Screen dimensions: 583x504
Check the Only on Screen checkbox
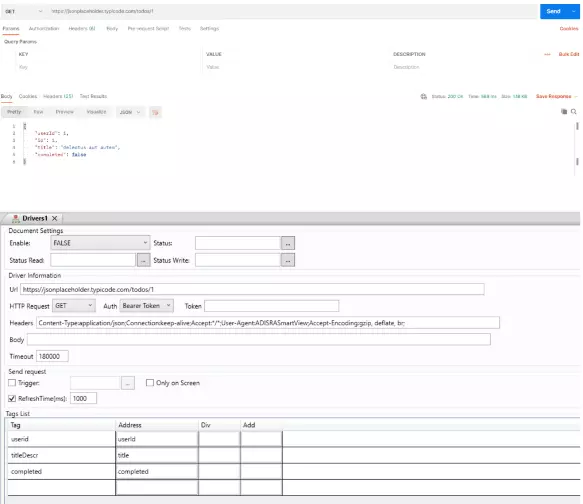tap(149, 383)
